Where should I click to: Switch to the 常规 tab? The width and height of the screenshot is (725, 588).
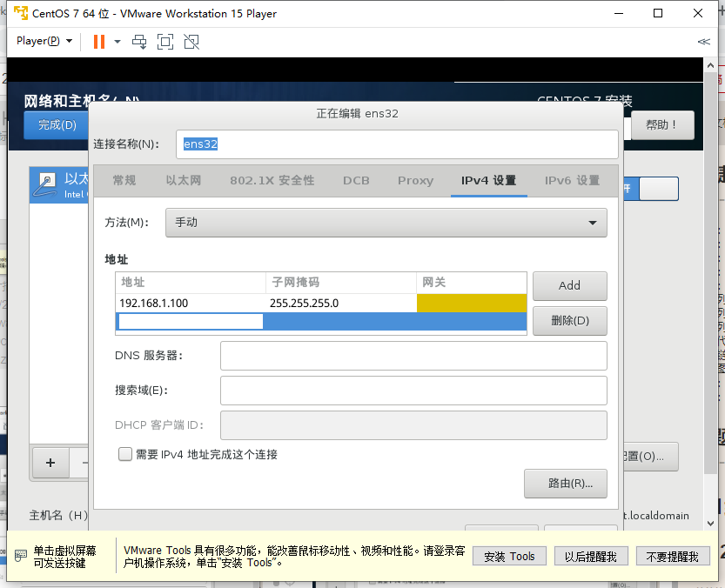point(124,180)
